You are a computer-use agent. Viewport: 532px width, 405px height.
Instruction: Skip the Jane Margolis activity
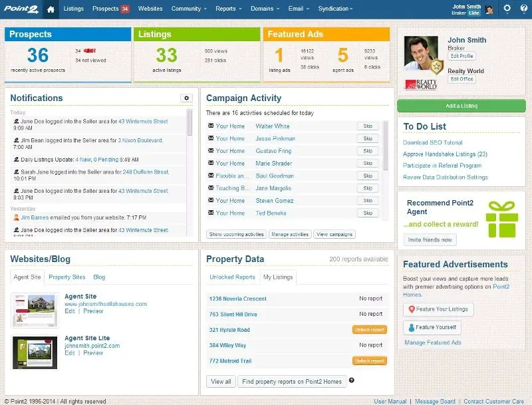[x=368, y=188]
